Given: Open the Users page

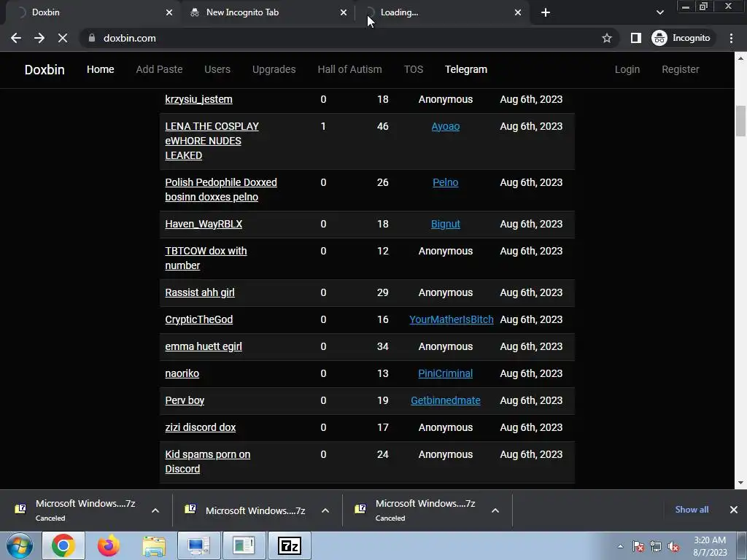Looking at the screenshot, I should click(217, 69).
